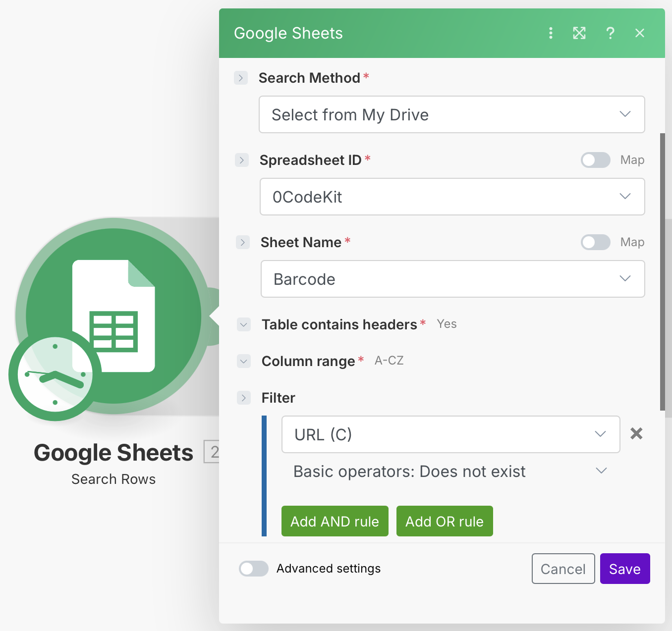Expand dialog with the fullscreen arrows icon
Viewport: 672px width, 631px height.
[x=579, y=33]
